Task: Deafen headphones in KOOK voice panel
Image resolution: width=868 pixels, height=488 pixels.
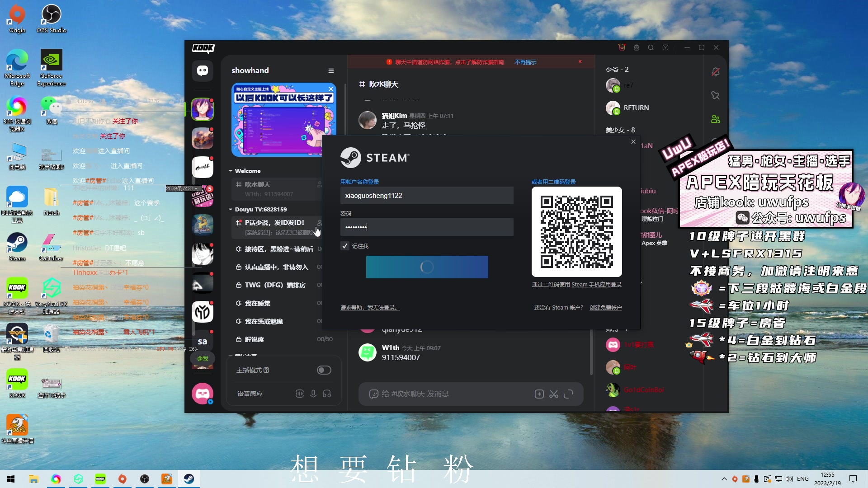Action: pos(327,394)
